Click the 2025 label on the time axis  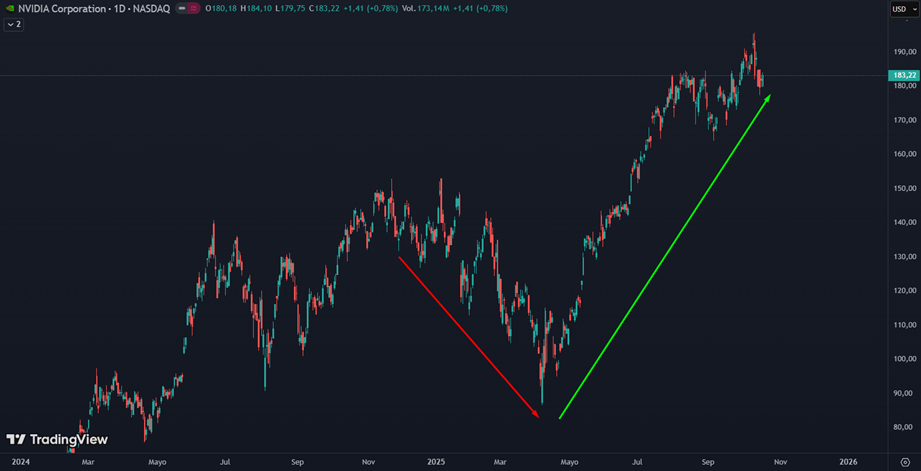436,462
